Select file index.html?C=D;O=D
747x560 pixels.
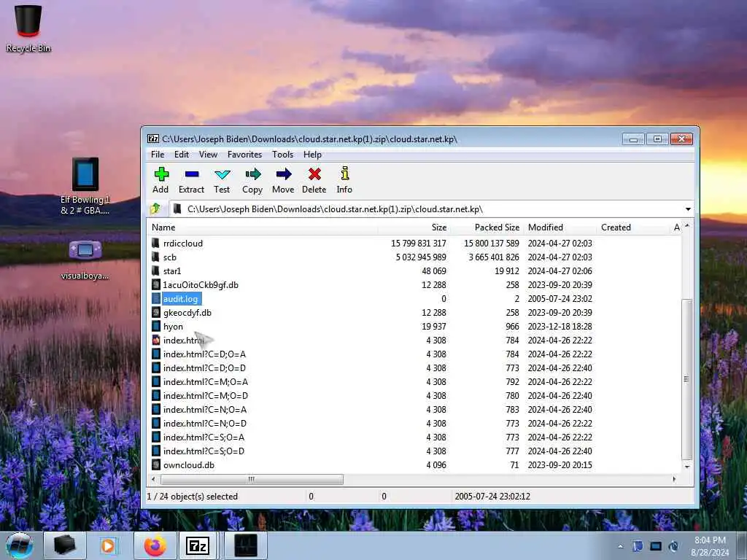click(x=204, y=367)
